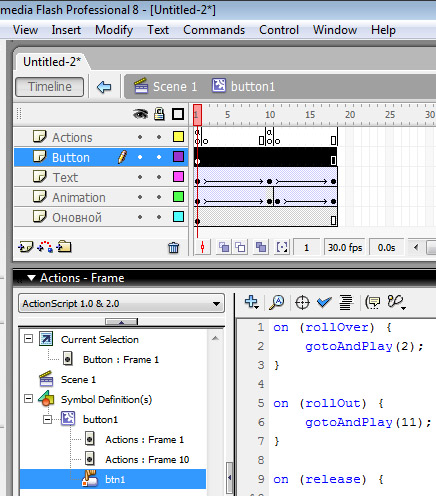Click the yellow outline swatch of Actions layer
436x496 pixels.
(x=178, y=137)
